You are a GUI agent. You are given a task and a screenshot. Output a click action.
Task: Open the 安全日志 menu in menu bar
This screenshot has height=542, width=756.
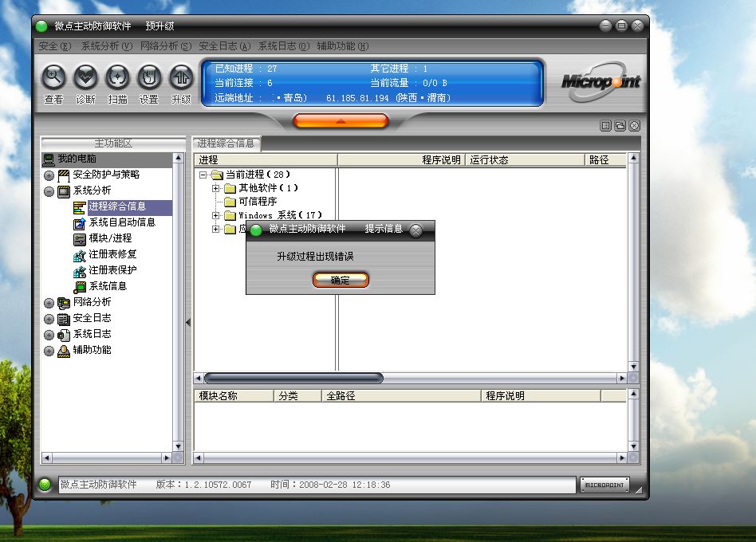click(x=225, y=46)
